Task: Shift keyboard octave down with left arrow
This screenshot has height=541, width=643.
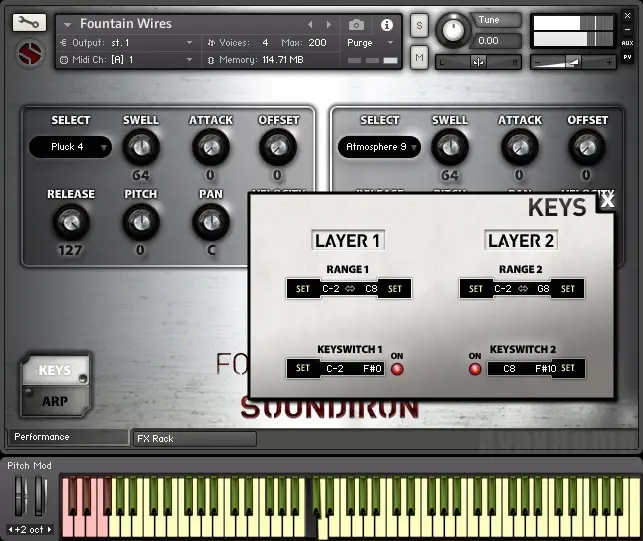Action: 10,530
